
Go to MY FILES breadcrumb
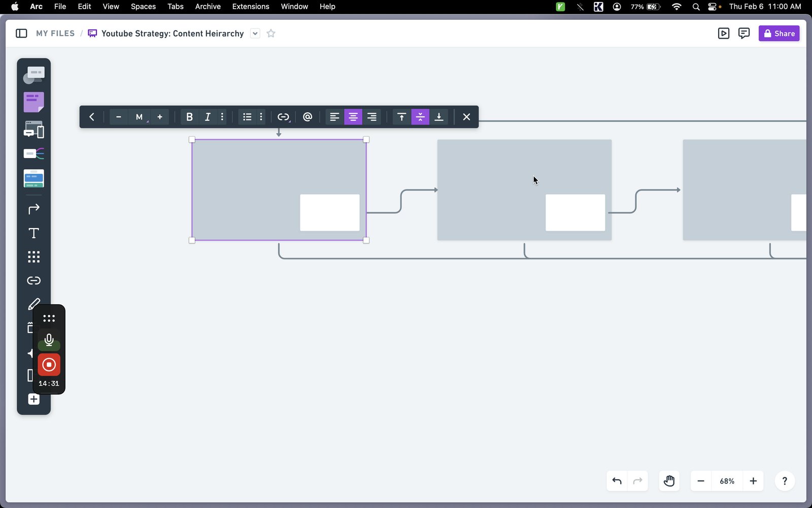(x=55, y=34)
